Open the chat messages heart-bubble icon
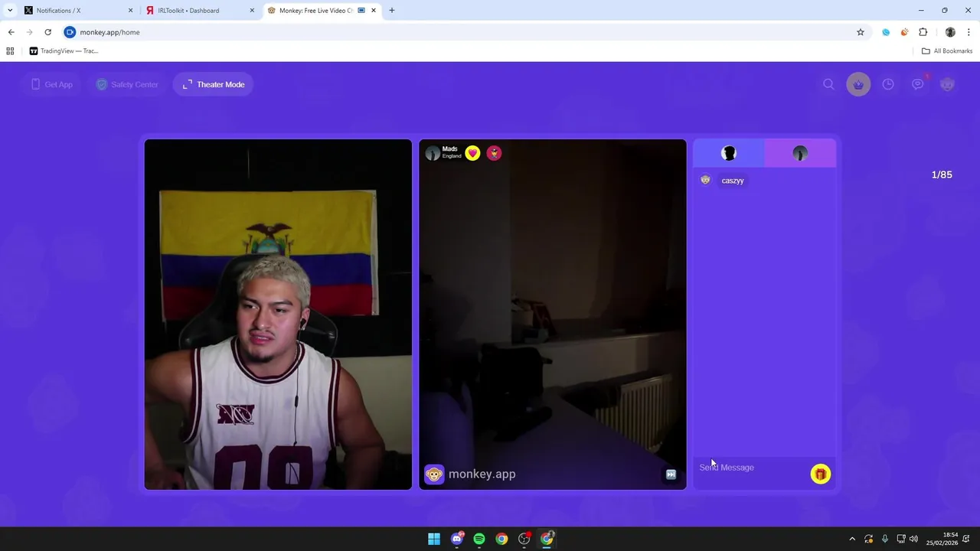980x551 pixels. 918,84
